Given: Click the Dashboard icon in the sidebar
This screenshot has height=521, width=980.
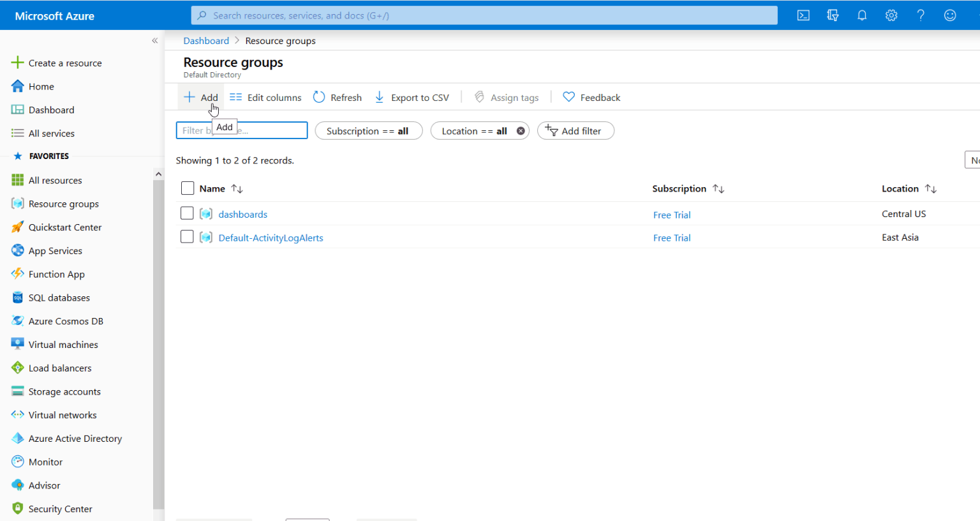Looking at the screenshot, I should click(17, 110).
